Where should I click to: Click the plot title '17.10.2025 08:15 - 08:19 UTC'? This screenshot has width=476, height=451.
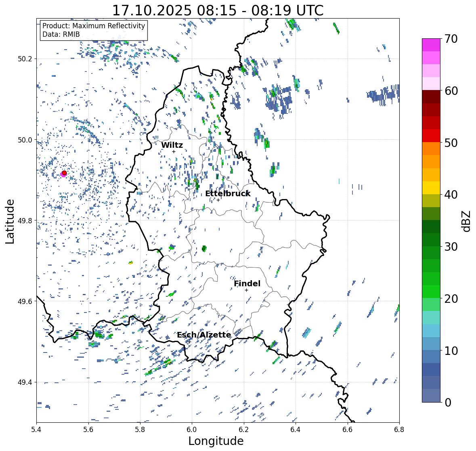(x=218, y=10)
